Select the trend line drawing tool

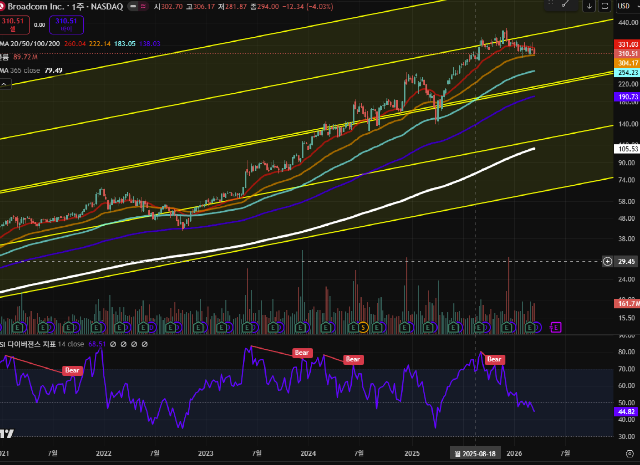(566, 4)
